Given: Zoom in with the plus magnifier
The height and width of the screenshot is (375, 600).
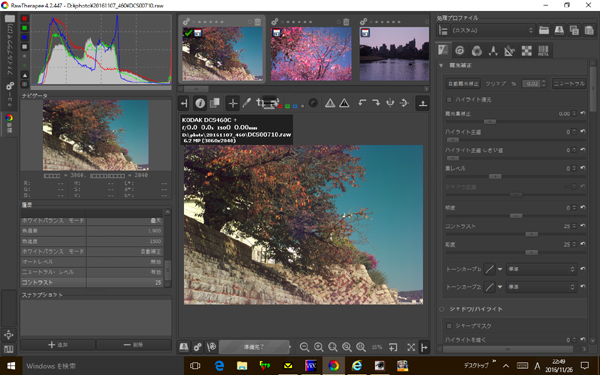Looking at the screenshot, I should pyautogui.click(x=318, y=347).
